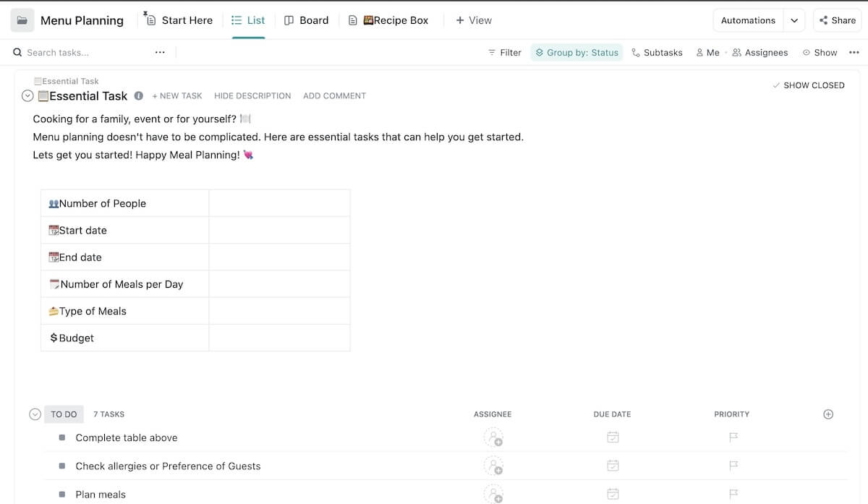The height and width of the screenshot is (504, 868).
Task: Click the Share button
Action: (x=837, y=20)
